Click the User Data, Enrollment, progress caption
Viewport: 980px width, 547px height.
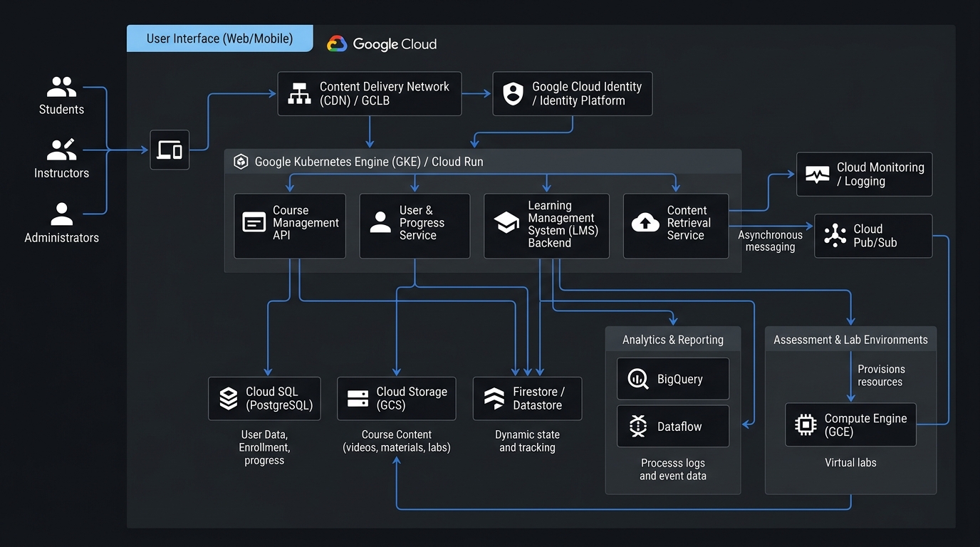click(264, 447)
